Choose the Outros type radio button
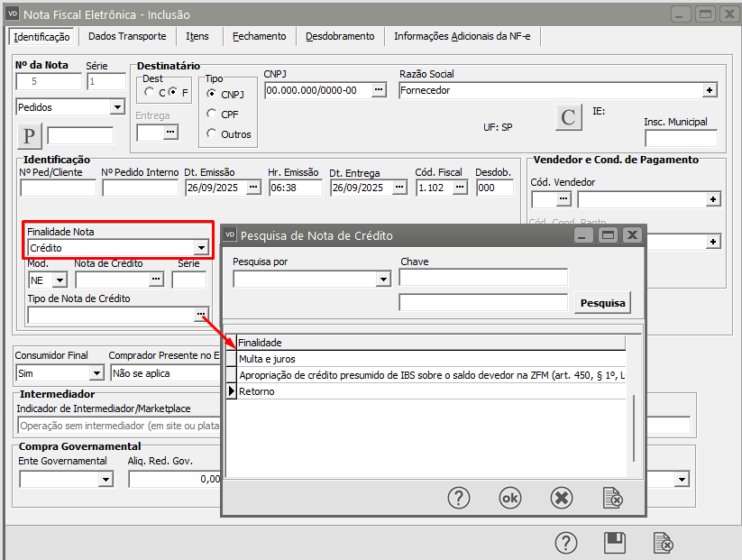The width and height of the screenshot is (742, 560). point(212,134)
